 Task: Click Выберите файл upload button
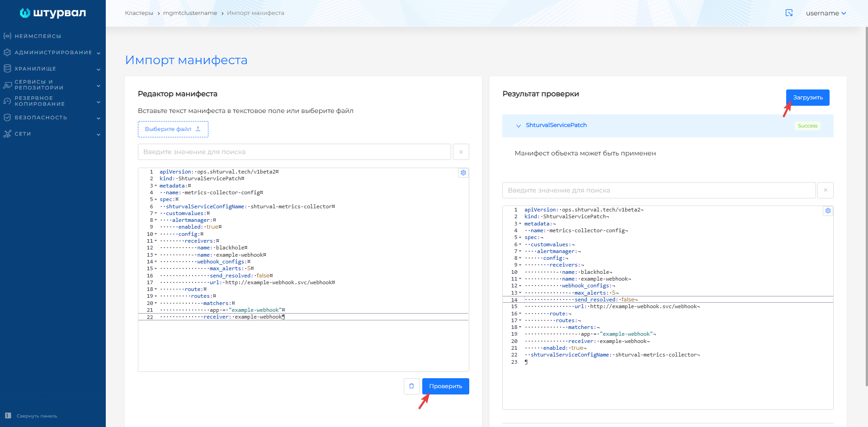[x=173, y=129]
